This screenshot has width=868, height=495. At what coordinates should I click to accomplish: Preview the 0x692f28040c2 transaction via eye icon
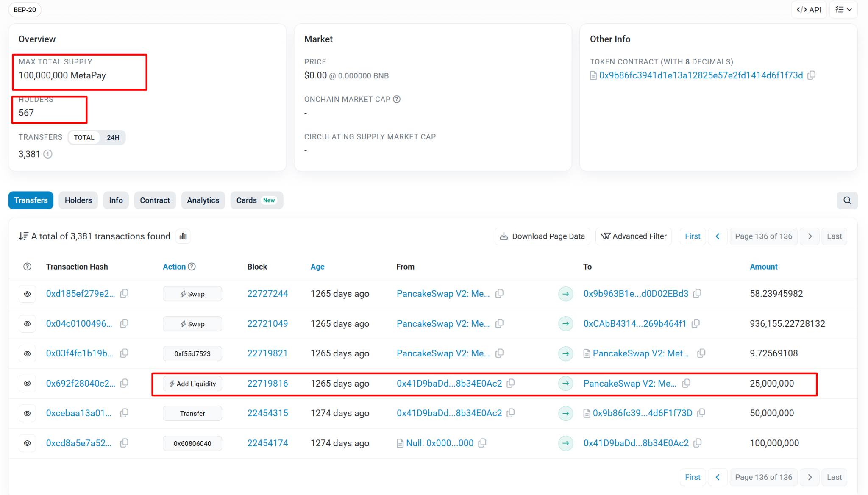tap(27, 383)
